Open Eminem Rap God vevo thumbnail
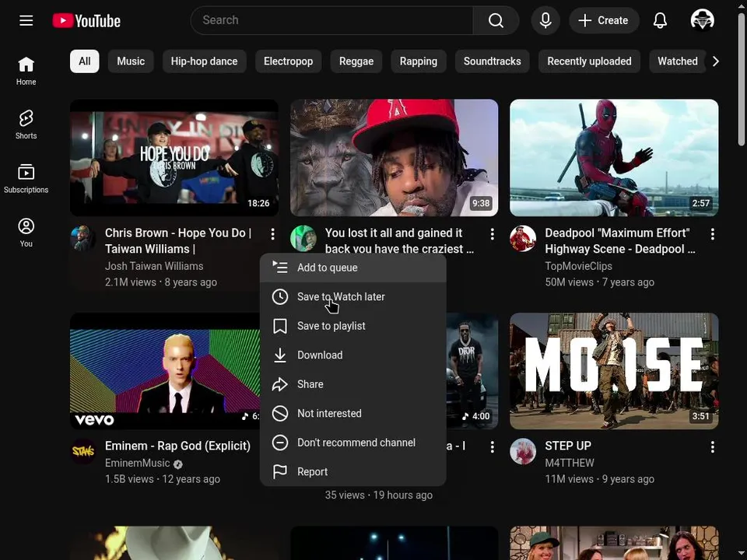747x560 pixels. tap(165, 371)
